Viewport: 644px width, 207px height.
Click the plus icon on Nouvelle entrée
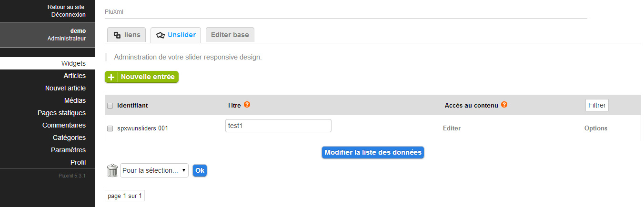[111, 77]
